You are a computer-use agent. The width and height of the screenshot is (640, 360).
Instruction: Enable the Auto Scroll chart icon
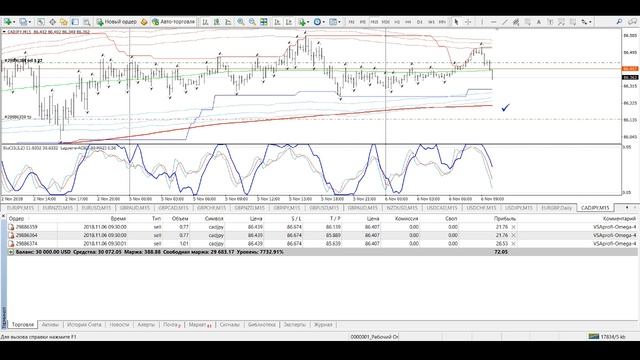click(x=277, y=22)
